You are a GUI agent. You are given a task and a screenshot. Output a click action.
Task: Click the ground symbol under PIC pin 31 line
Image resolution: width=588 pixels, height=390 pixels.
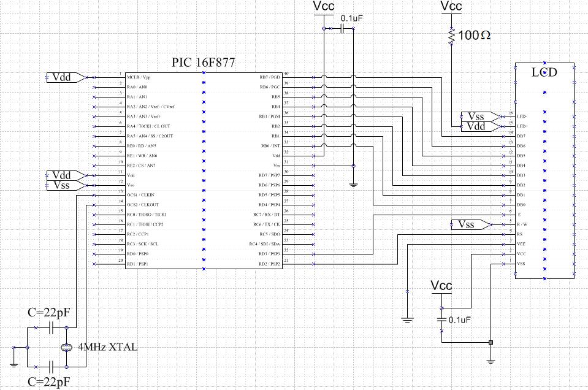coord(353,184)
